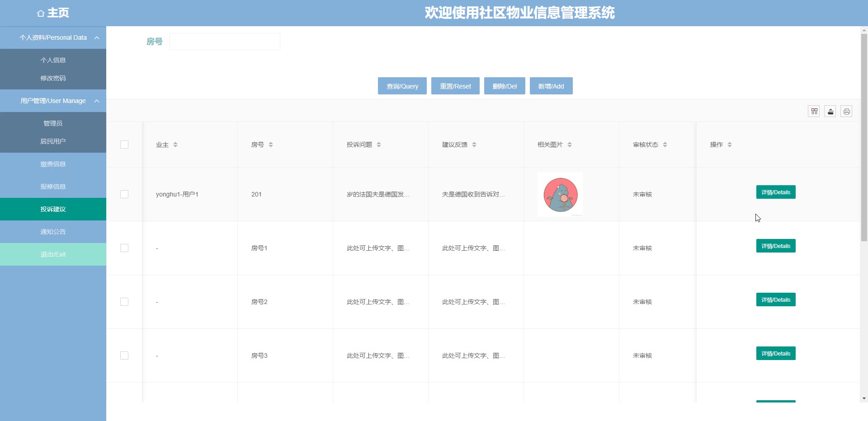Focus the 房号 search input field
The image size is (868, 421).
coord(225,42)
